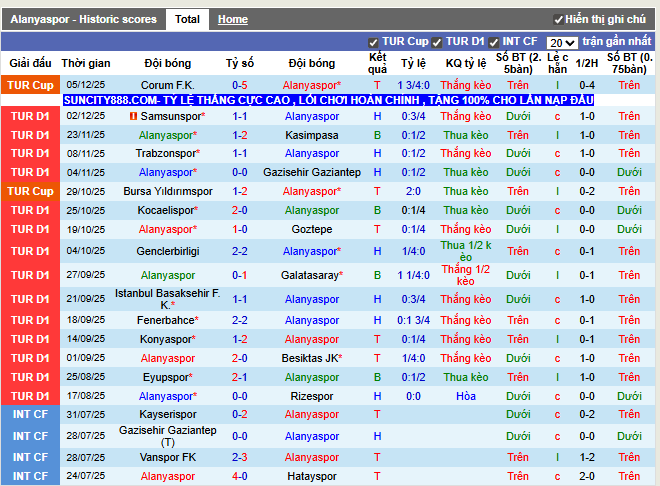660x486 pixels.
Task: Open the 2-2 score of Fenerbahce match
Action: click(240, 320)
